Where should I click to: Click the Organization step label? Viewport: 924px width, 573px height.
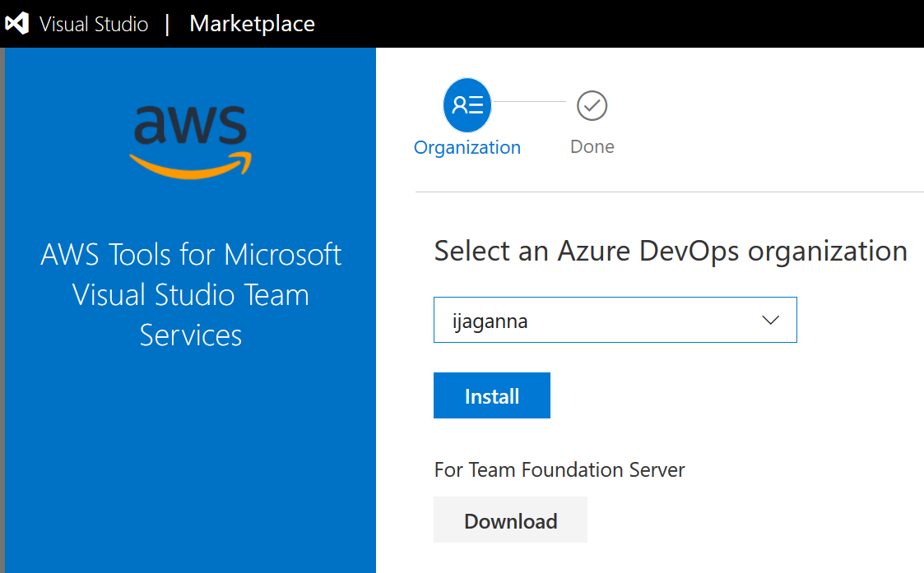pyautogui.click(x=467, y=147)
